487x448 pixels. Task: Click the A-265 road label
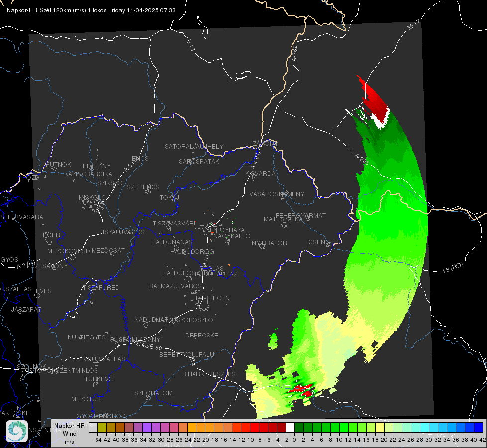coord(362,159)
